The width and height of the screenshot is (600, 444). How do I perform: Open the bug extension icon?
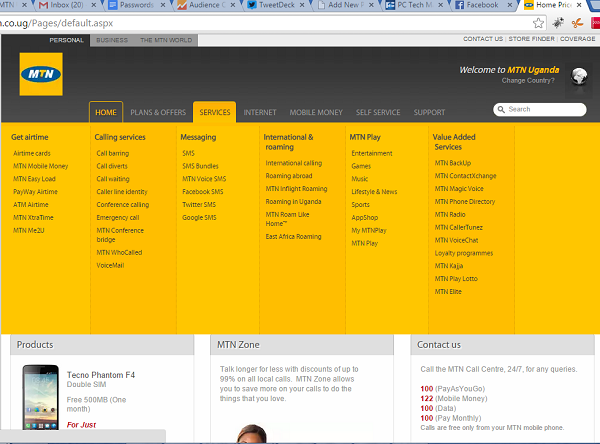click(x=558, y=23)
